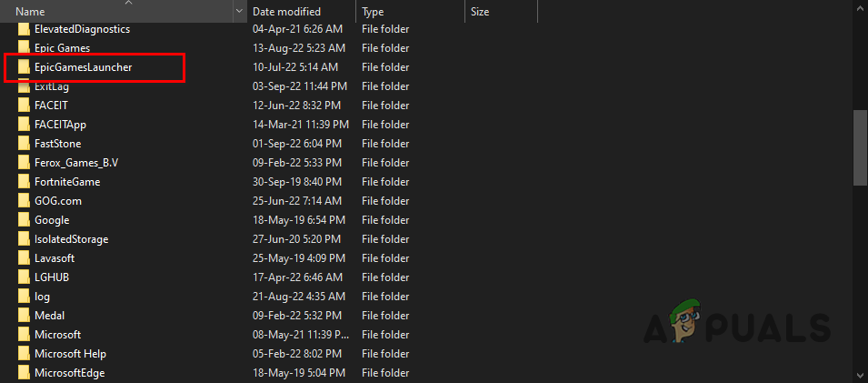868x383 pixels.
Task: Click the MicrosoftEdge folder icon
Action: click(24, 373)
